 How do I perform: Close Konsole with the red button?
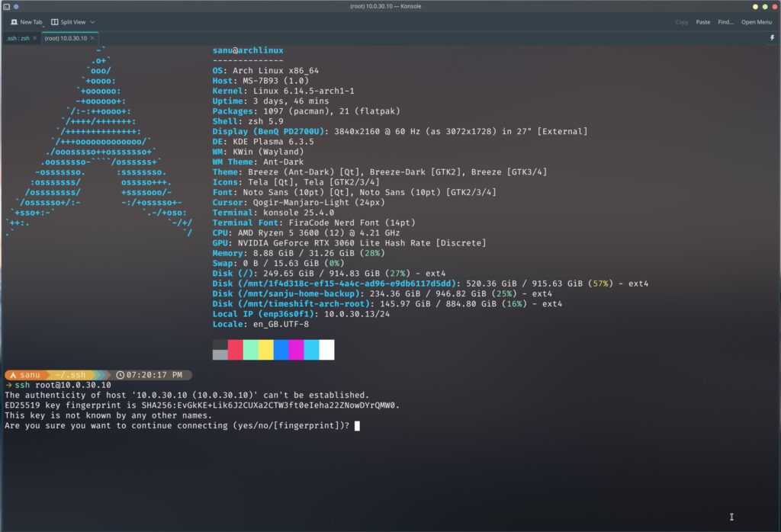[775, 6]
